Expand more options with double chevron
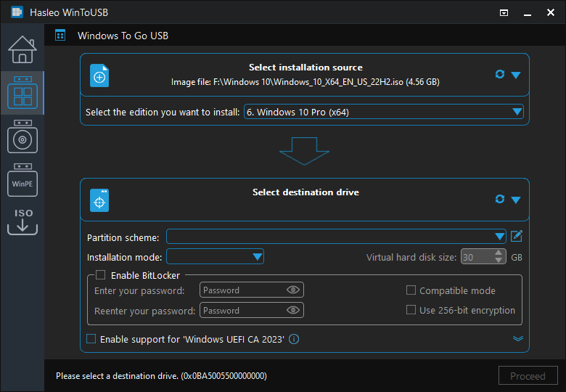Viewport: 566px width, 392px height. (x=518, y=338)
